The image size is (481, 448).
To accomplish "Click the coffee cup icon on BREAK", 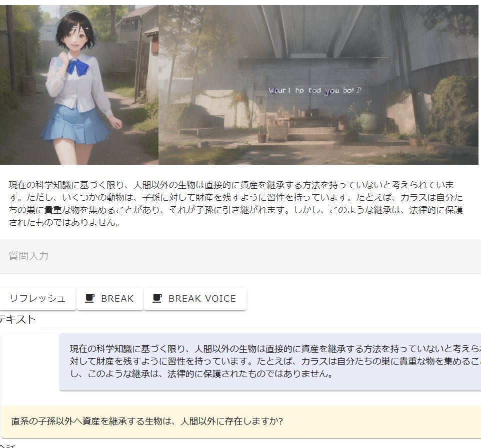I will coord(90,299).
